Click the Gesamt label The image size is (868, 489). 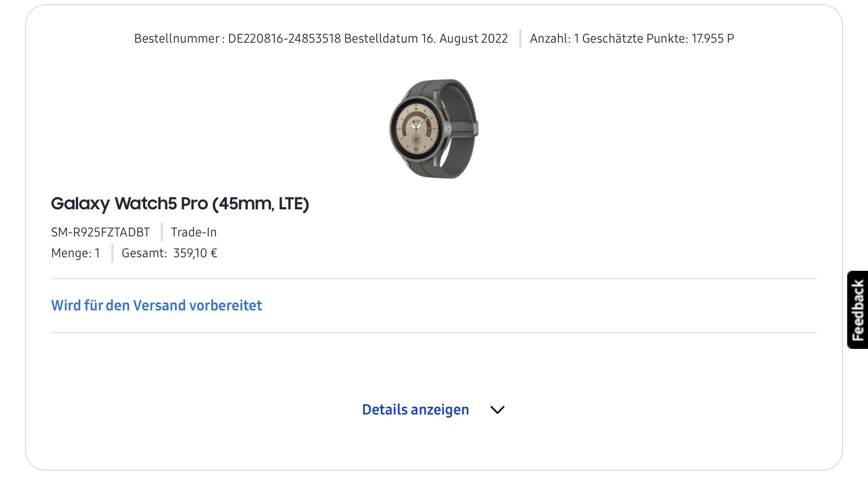[x=144, y=253]
